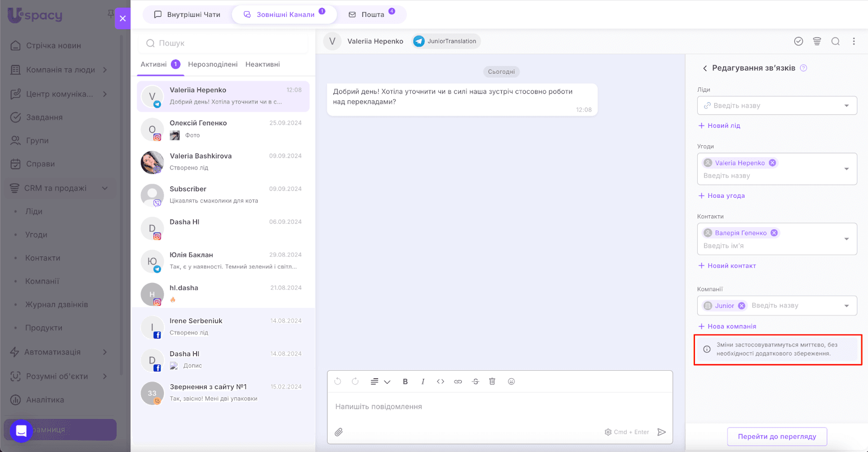868x452 pixels.
Task: Mark conversation done with checkmark icon
Action: coord(799,41)
